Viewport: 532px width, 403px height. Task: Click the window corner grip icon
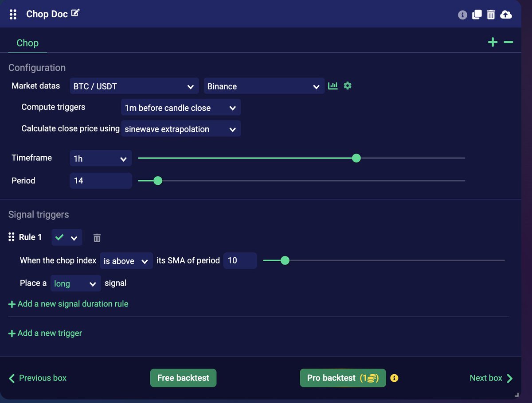[516, 394]
